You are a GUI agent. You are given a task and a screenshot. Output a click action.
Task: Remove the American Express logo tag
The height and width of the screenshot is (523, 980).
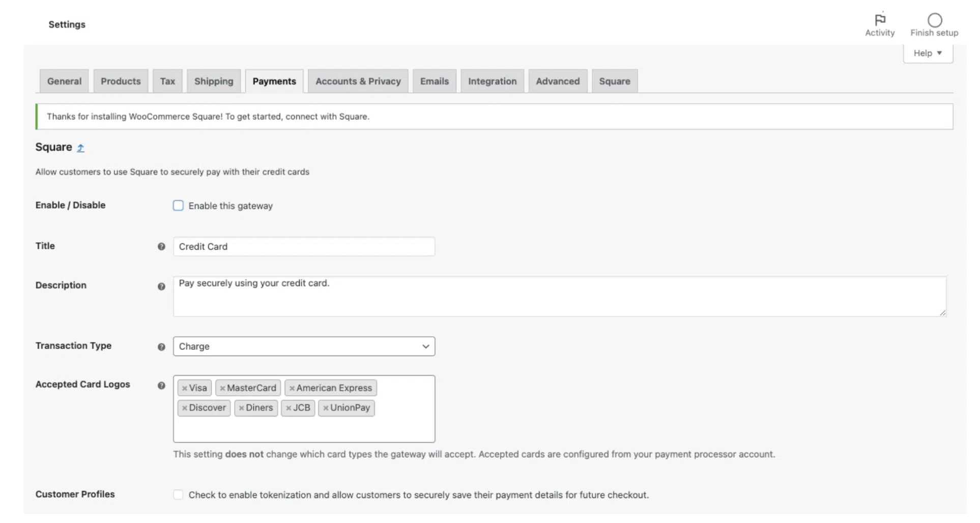click(293, 389)
